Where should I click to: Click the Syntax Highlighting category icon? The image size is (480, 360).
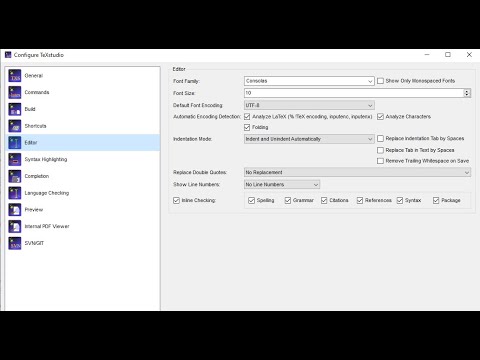click(15, 159)
